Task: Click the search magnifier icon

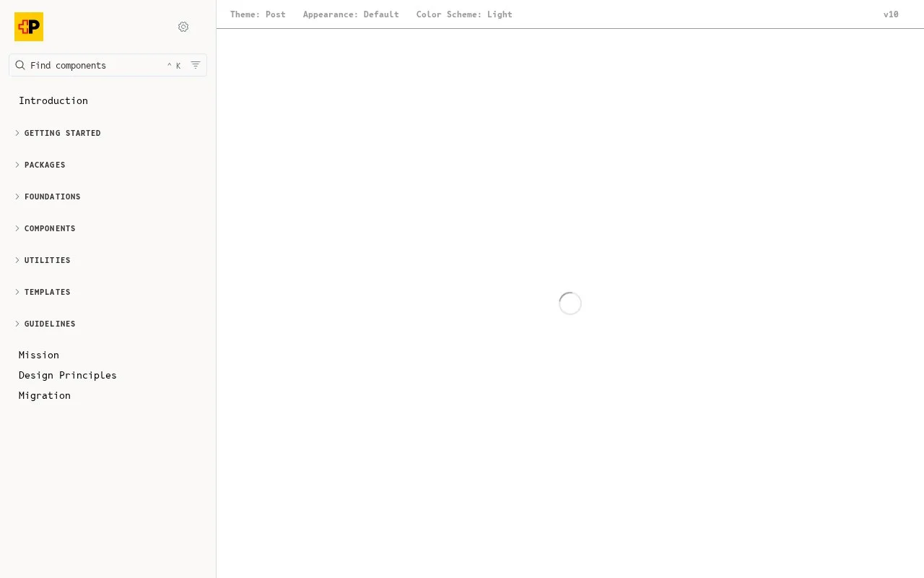Action: click(x=20, y=65)
